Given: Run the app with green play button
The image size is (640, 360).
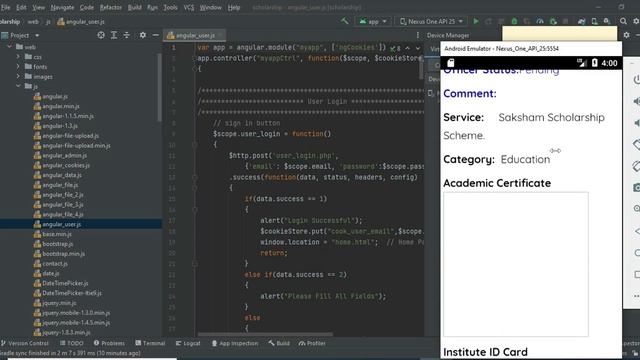Looking at the screenshot, I should click(476, 21).
